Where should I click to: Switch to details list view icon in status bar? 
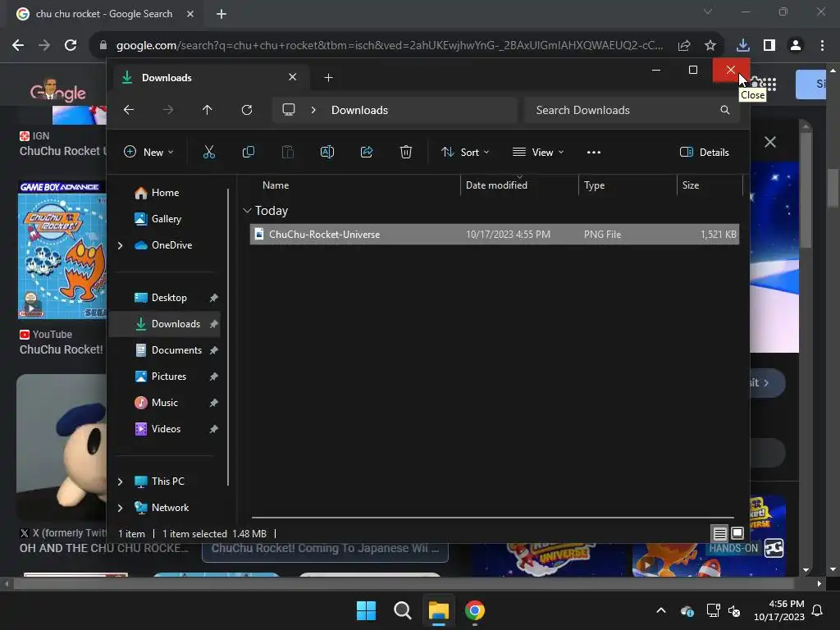(x=719, y=533)
